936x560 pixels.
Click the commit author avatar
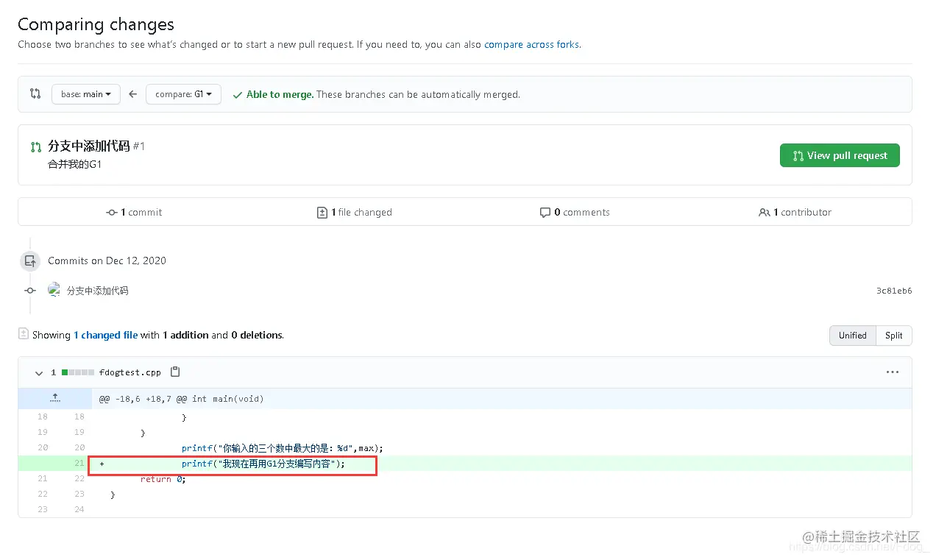54,290
